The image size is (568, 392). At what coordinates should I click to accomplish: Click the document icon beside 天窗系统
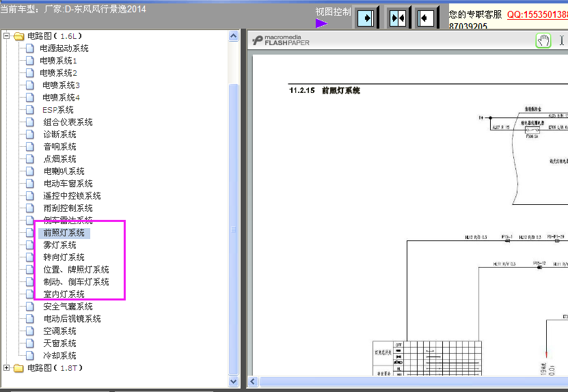[30, 344]
